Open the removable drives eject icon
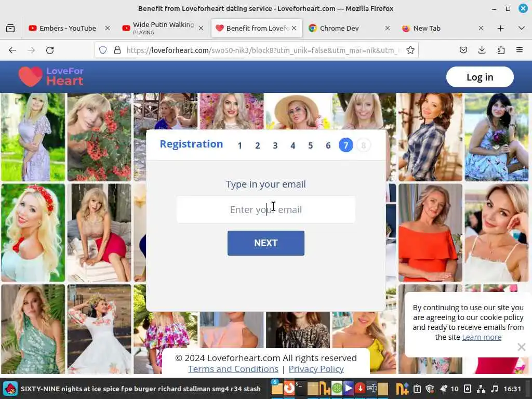Screen dimensions: 532x399 (x=468, y=389)
